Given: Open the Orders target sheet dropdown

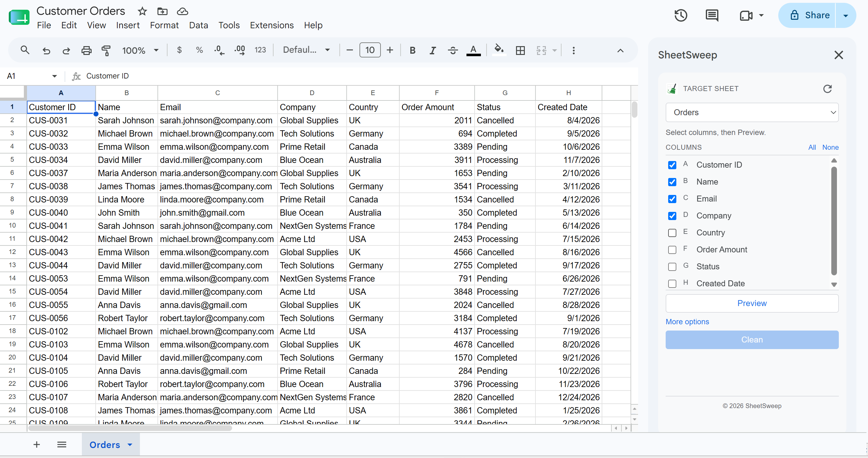Looking at the screenshot, I should click(x=752, y=112).
